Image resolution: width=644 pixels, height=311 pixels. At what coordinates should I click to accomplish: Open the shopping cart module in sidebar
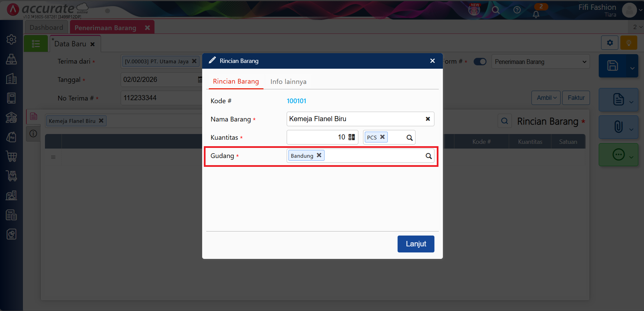(11, 156)
